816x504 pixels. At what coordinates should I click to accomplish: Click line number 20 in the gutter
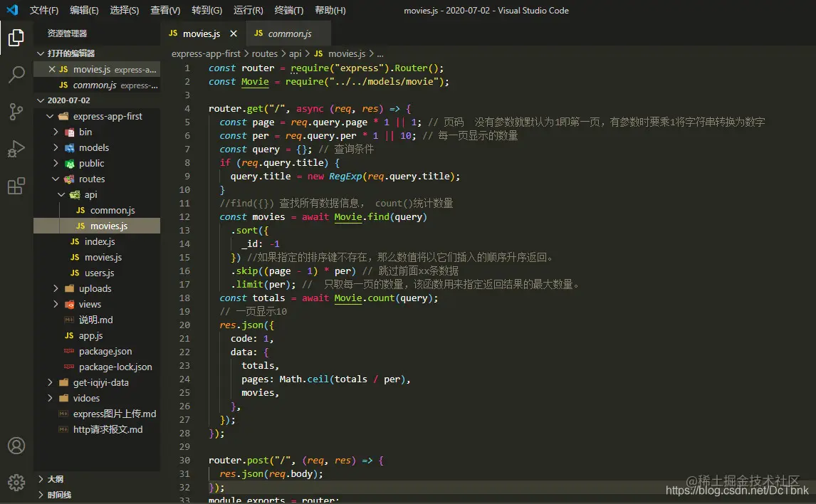[x=184, y=325]
